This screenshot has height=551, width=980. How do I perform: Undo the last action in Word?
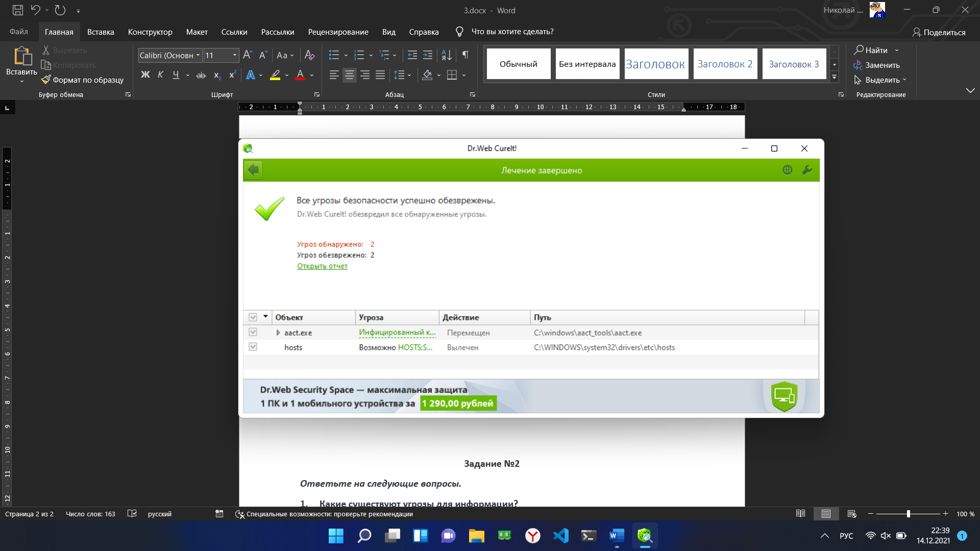click(x=35, y=10)
